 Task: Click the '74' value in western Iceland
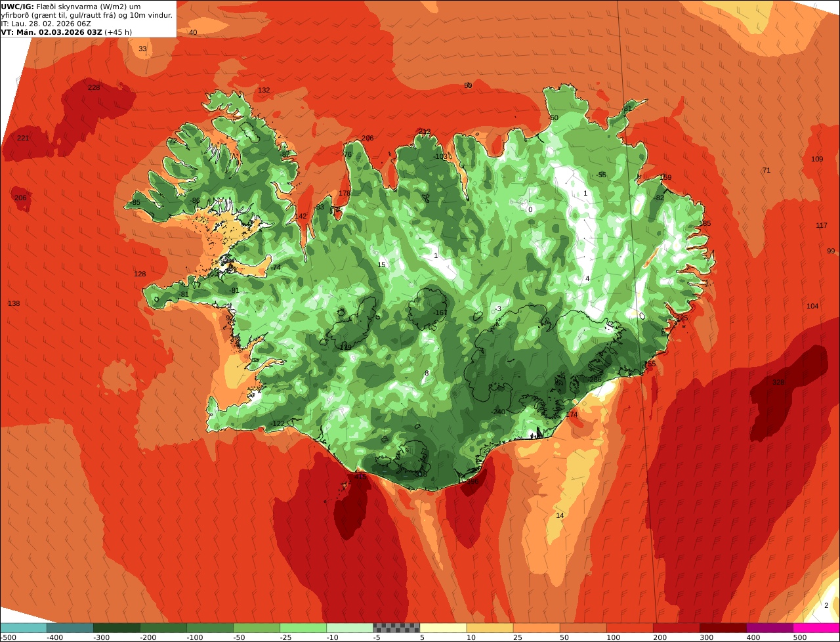point(276,267)
